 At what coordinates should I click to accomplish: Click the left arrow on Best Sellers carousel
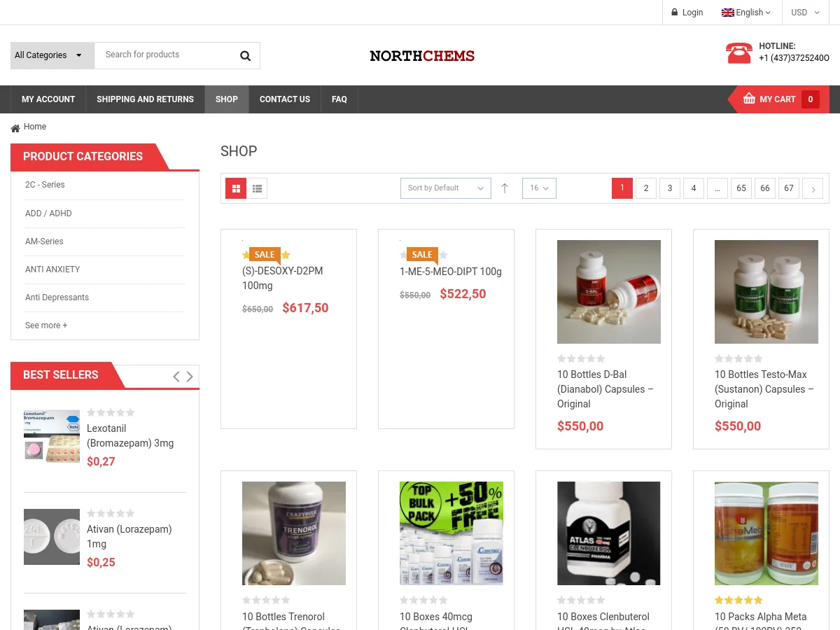[x=176, y=376]
